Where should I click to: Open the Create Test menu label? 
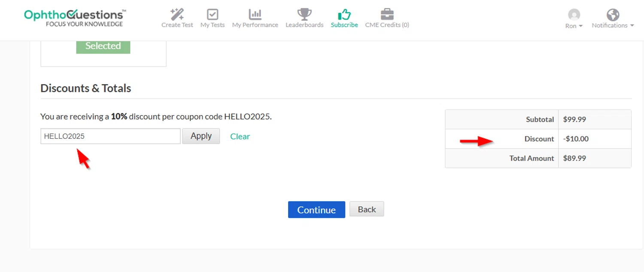pos(177,25)
